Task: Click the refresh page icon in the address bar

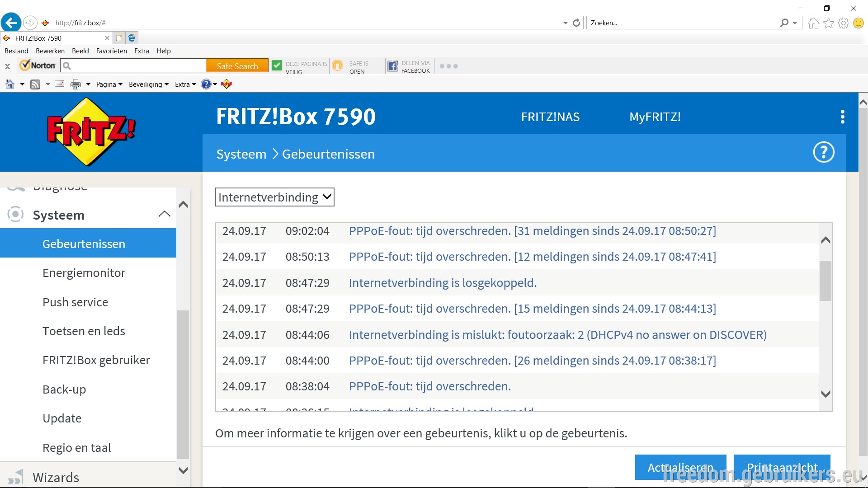Action: click(x=576, y=23)
